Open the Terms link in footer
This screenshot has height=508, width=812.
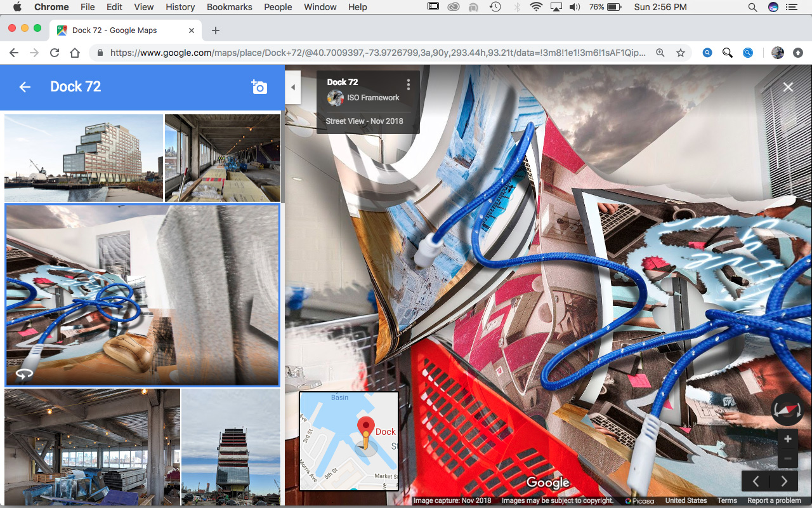pos(727,500)
